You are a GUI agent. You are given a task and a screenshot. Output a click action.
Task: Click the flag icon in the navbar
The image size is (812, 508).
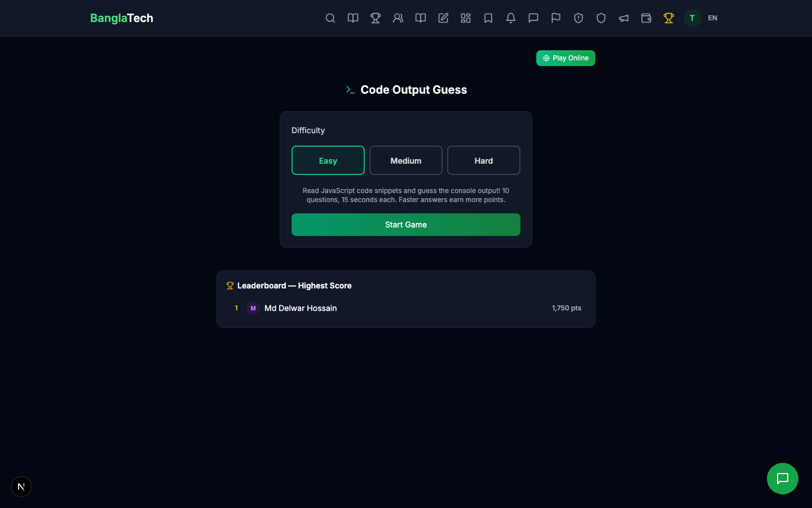(x=556, y=18)
